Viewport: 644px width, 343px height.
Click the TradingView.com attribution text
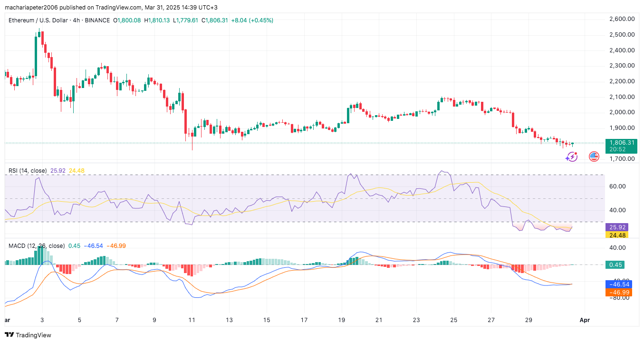(118, 7)
